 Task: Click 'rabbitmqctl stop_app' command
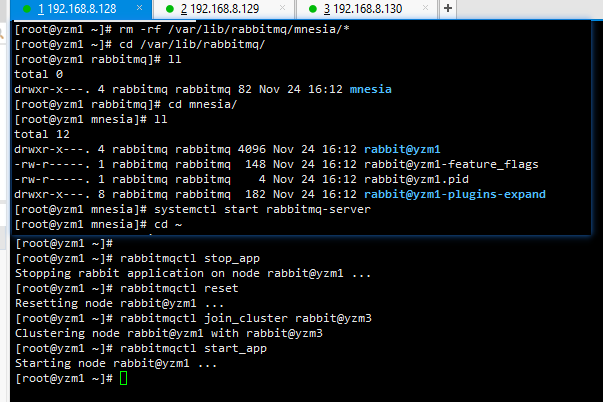coord(190,258)
